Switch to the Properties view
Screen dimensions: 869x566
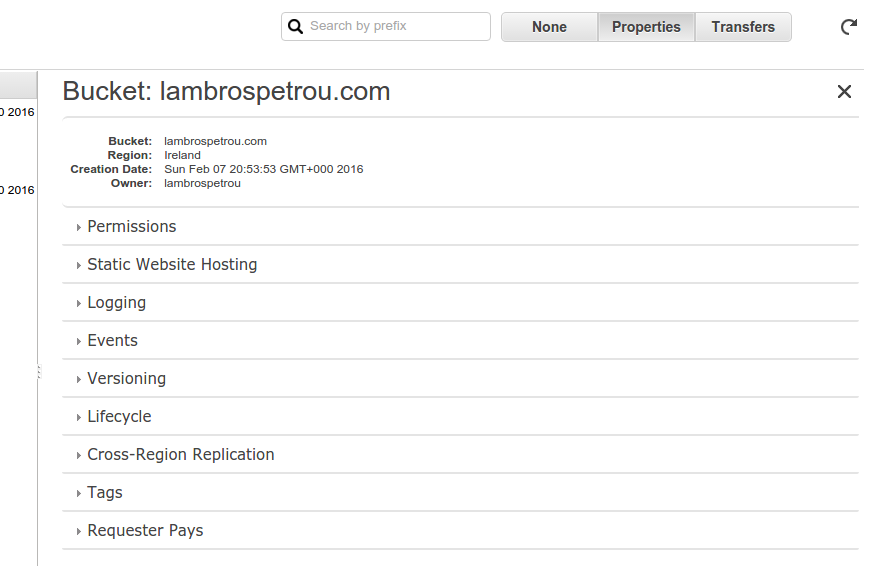point(646,27)
